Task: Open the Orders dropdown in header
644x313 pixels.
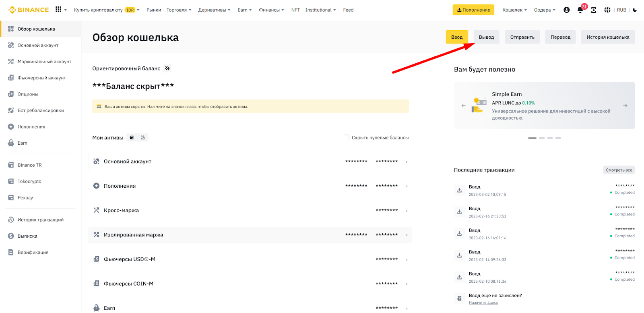Action: point(545,10)
